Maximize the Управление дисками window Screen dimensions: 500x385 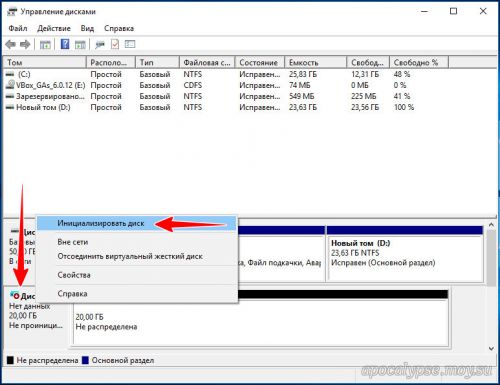click(453, 11)
